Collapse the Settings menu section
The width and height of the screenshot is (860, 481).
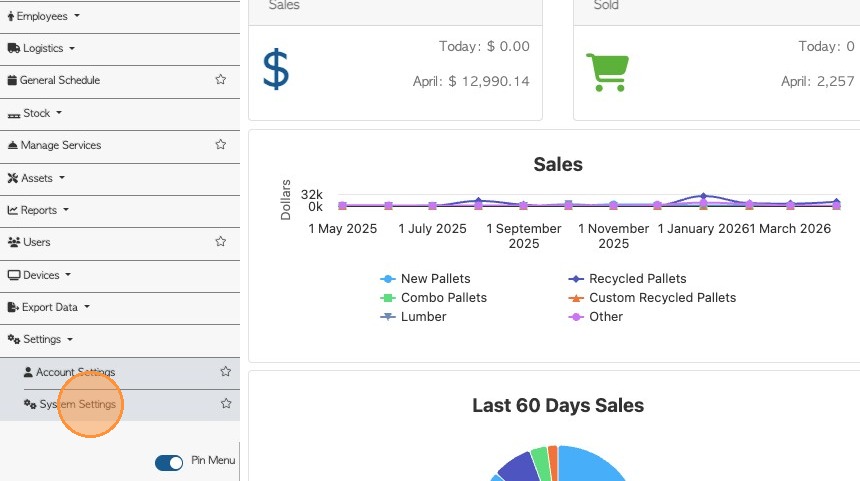pyautogui.click(x=40, y=339)
